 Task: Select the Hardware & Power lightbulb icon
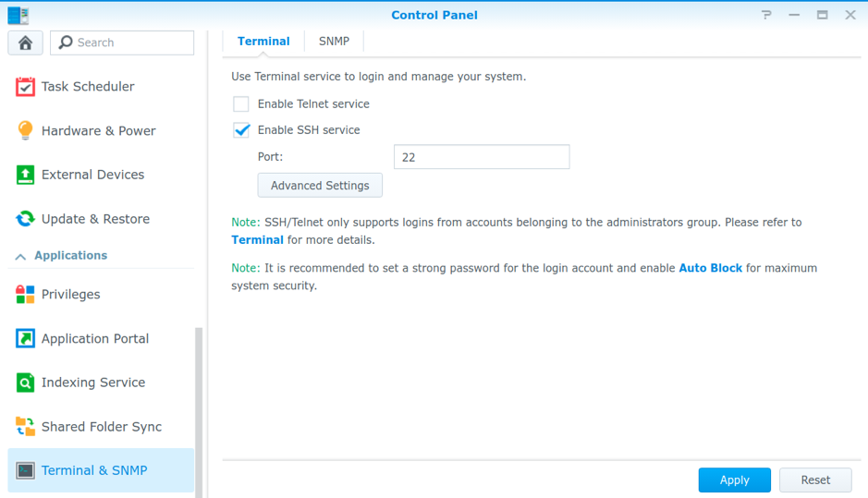pyautogui.click(x=25, y=131)
